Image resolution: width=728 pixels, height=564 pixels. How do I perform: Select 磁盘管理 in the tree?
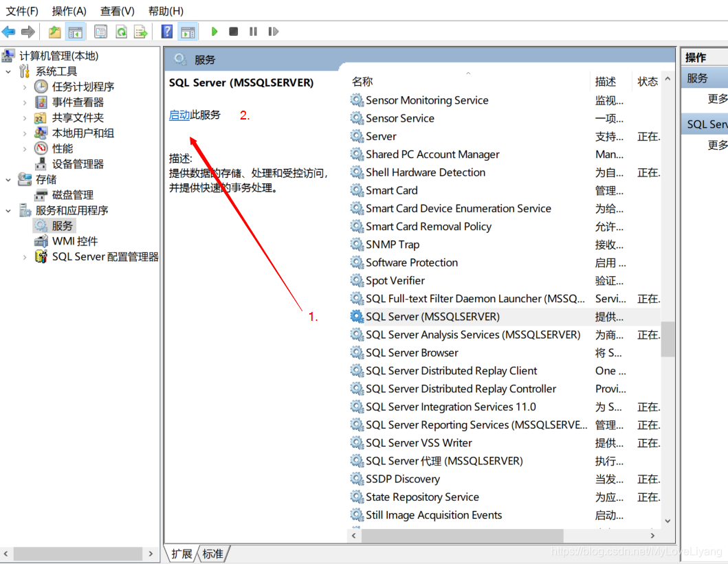[x=72, y=195]
